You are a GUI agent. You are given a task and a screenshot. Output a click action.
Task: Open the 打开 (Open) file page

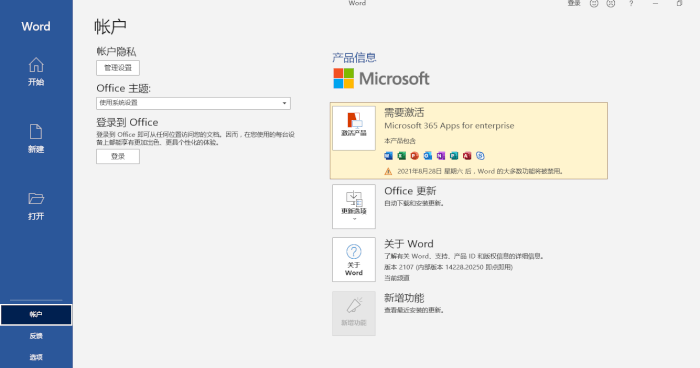coord(36,206)
